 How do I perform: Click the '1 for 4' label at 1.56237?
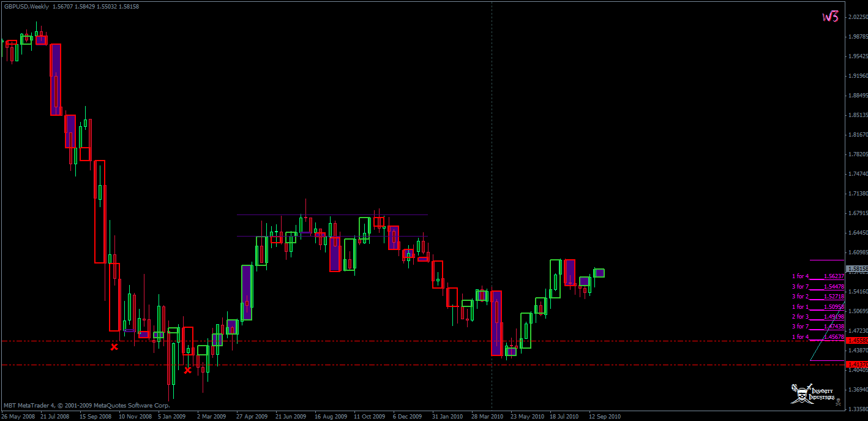click(800, 276)
